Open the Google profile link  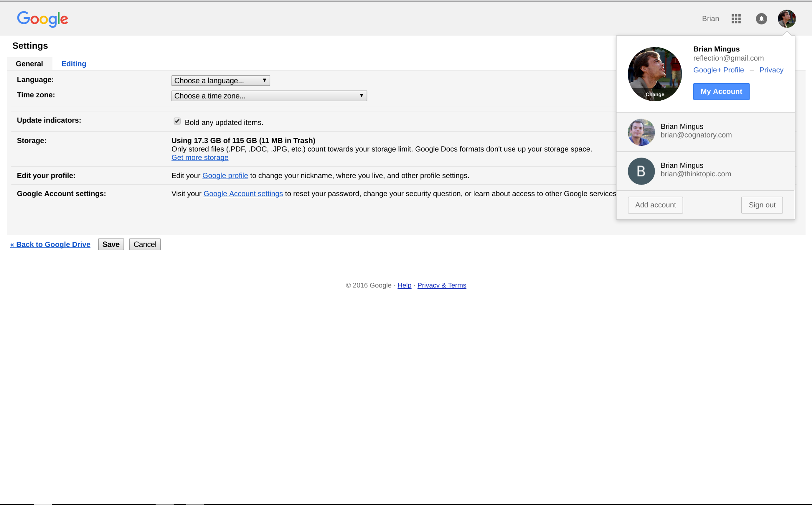(x=225, y=176)
